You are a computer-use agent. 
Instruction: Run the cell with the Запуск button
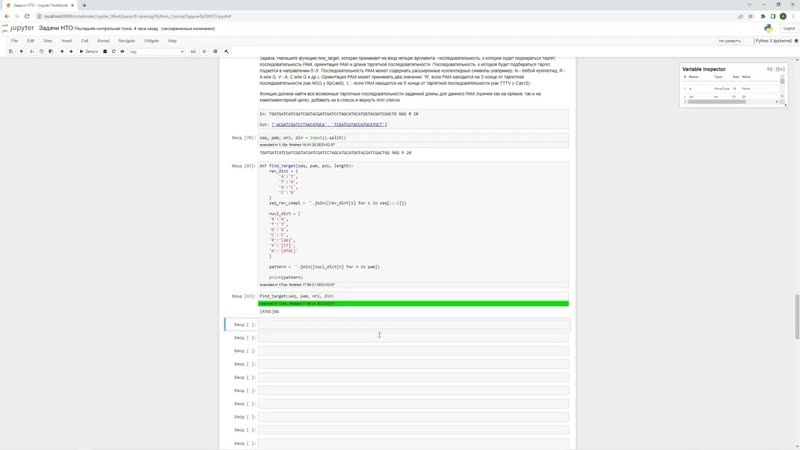(89, 52)
